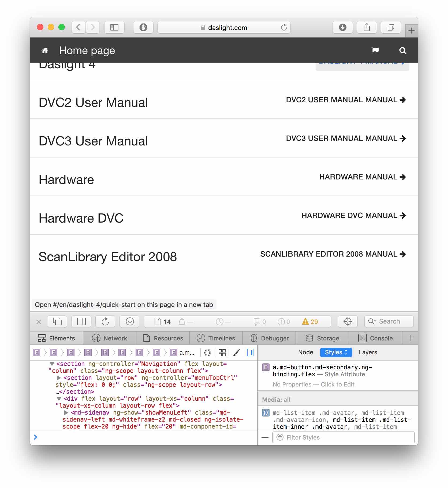The width and height of the screenshot is (448, 488).
Task: Expand the md-sidenav node
Action: [x=66, y=413]
